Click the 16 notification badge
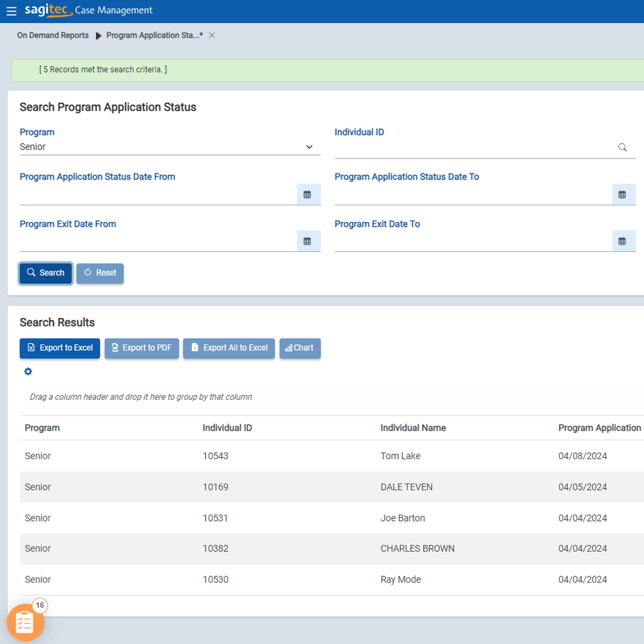The width and height of the screenshot is (644, 644). (x=40, y=605)
